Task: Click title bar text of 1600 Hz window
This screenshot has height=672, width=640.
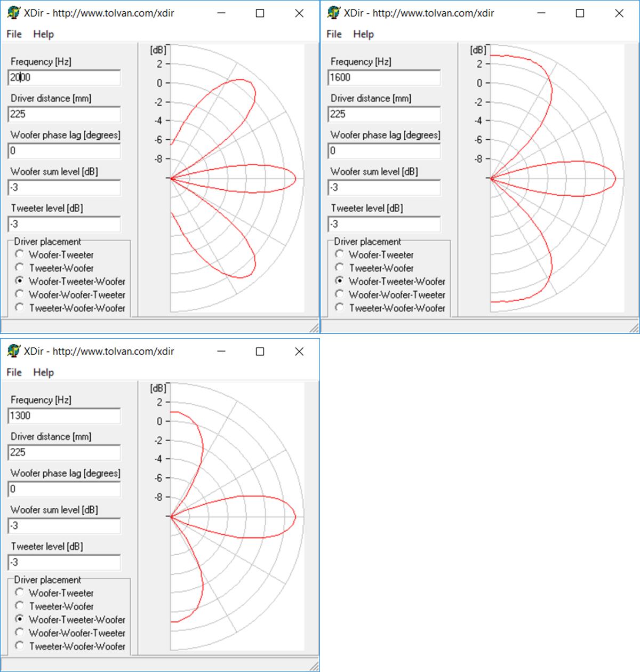Action: pos(419,13)
